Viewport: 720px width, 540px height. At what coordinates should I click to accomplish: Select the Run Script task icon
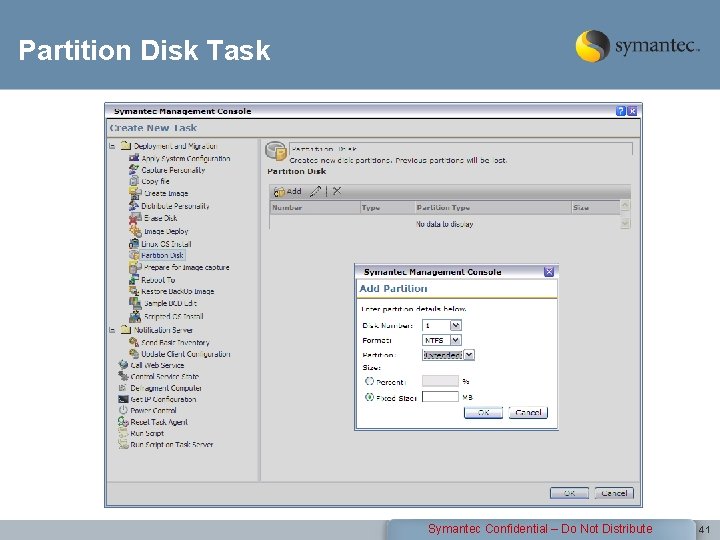click(123, 433)
